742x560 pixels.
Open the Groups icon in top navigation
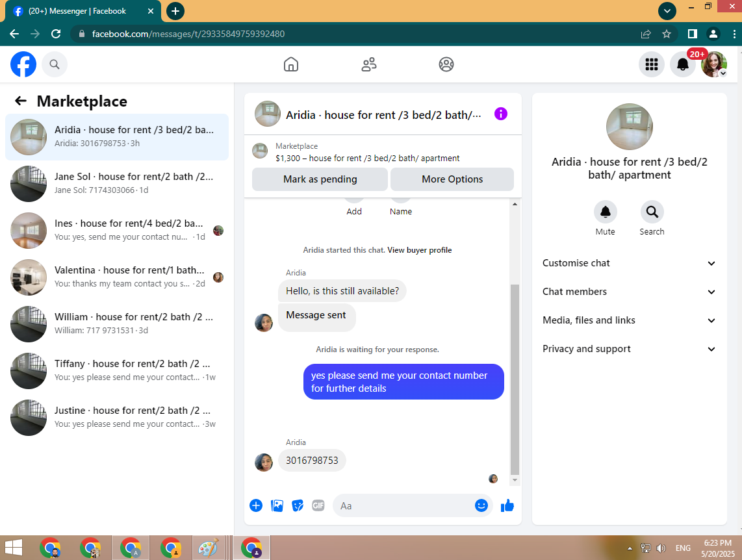(446, 64)
